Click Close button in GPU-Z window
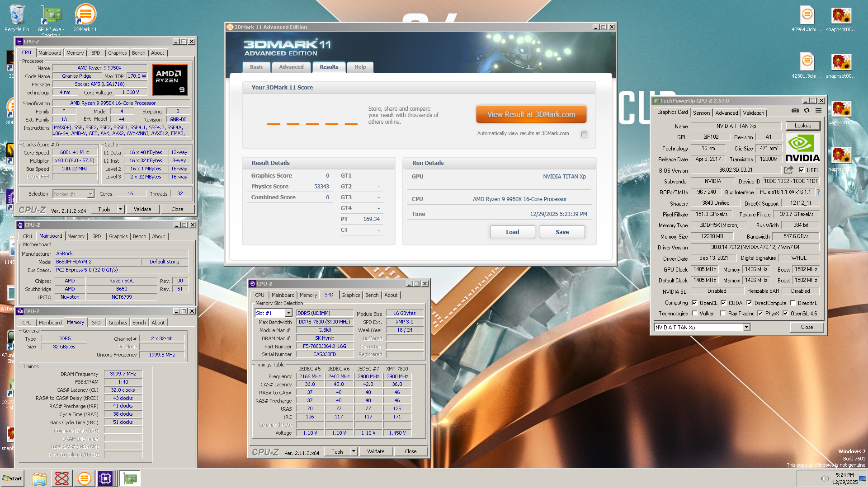The height and width of the screenshot is (488, 868). click(x=807, y=327)
